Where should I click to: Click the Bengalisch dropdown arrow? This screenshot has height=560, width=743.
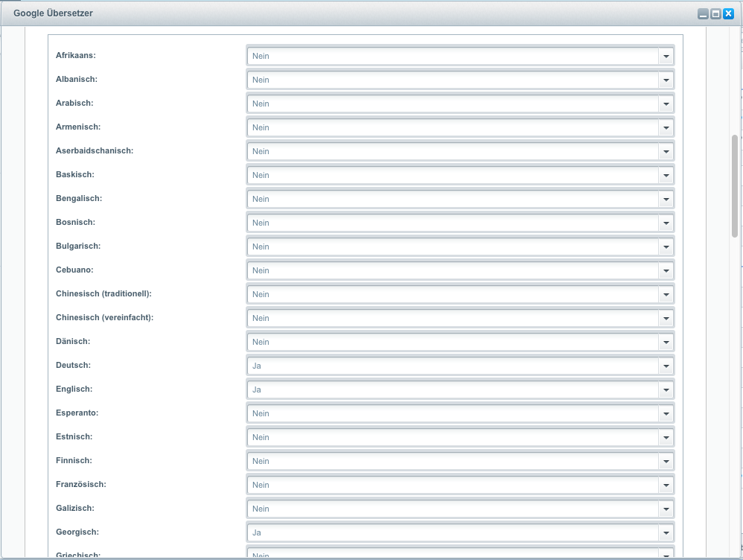point(666,199)
